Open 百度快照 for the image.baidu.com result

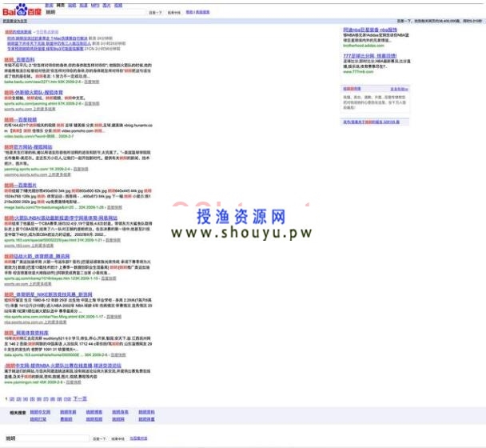[x=114, y=207]
